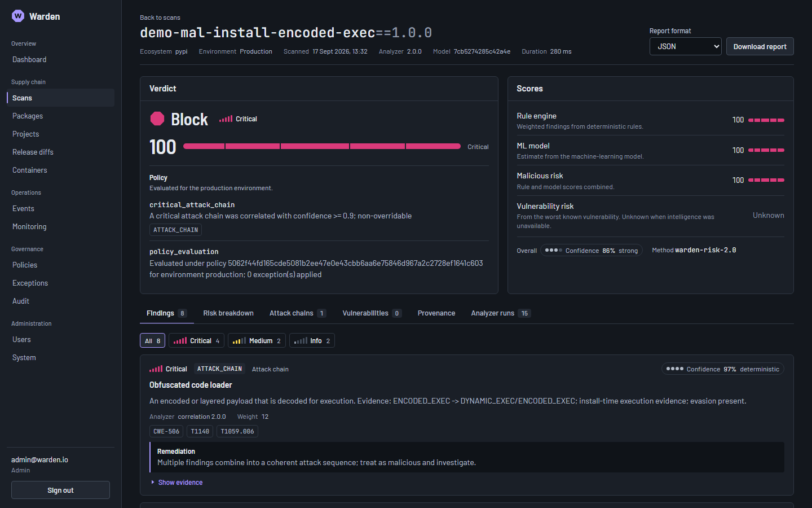The width and height of the screenshot is (812, 508).
Task: Sign out of the admin account
Action: (60, 490)
